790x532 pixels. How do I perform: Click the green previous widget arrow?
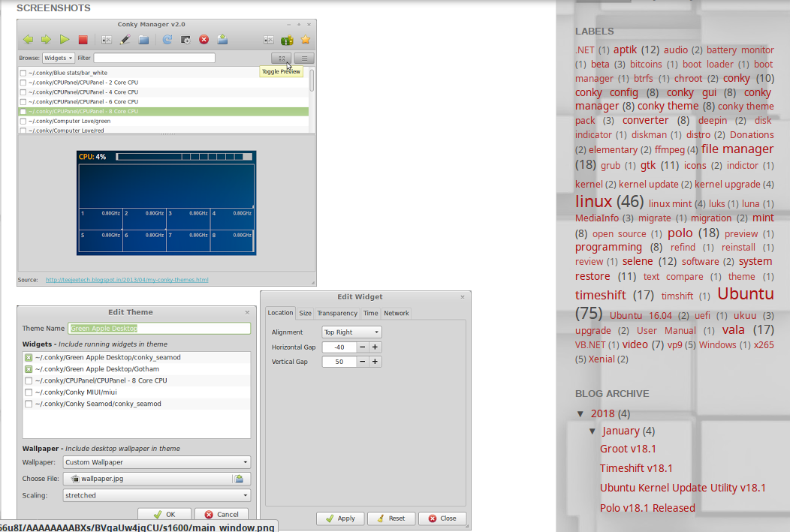click(29, 39)
